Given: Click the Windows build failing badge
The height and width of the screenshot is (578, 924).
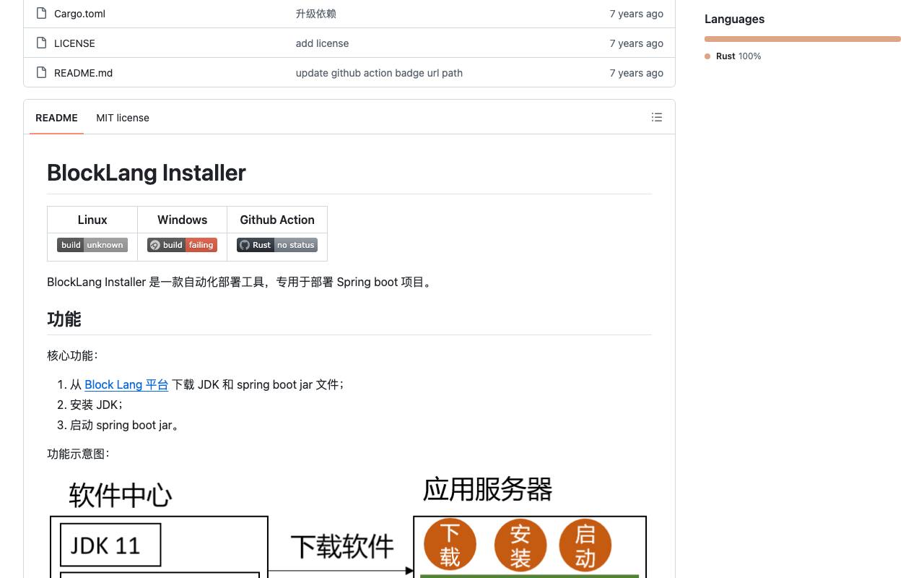Looking at the screenshot, I should point(182,245).
